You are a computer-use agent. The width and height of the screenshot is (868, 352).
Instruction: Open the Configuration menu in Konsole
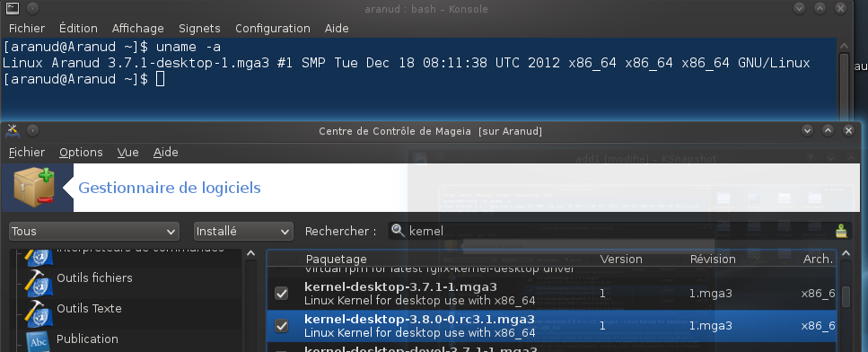tap(272, 28)
